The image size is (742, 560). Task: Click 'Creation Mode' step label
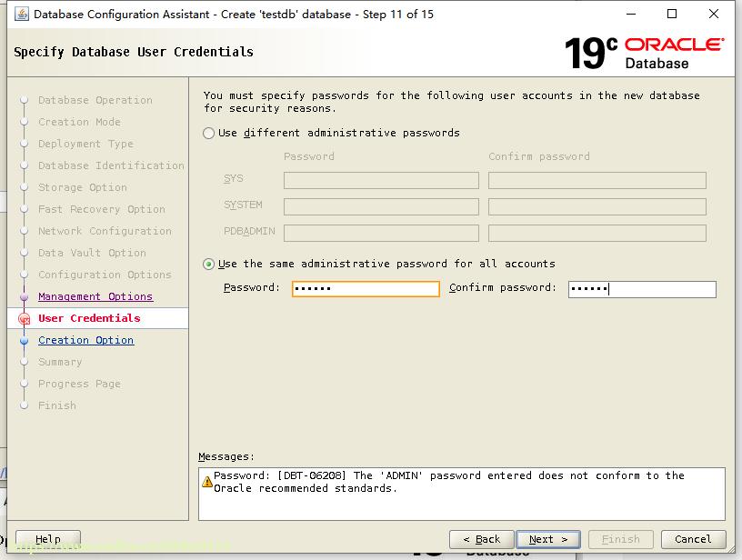pos(79,122)
